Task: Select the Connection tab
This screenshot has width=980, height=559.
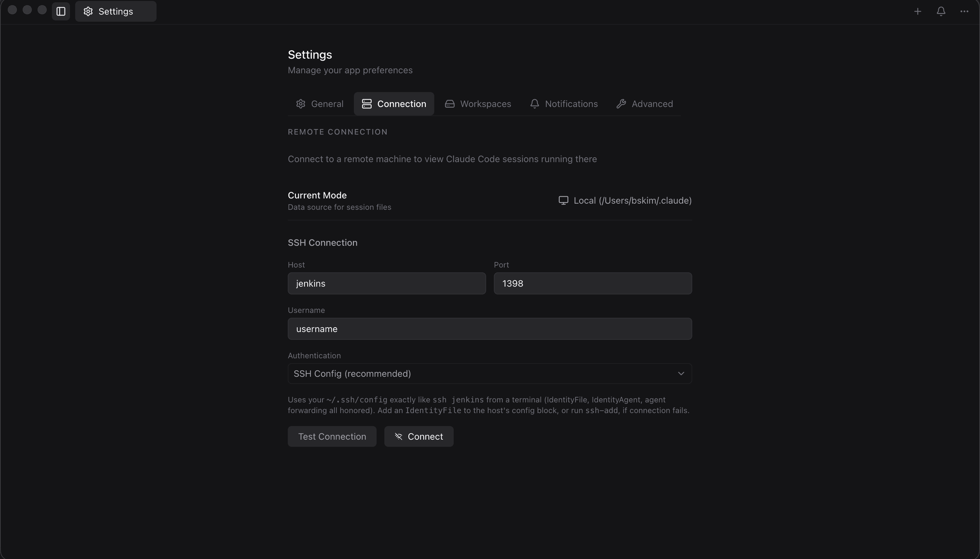Action: pos(394,104)
